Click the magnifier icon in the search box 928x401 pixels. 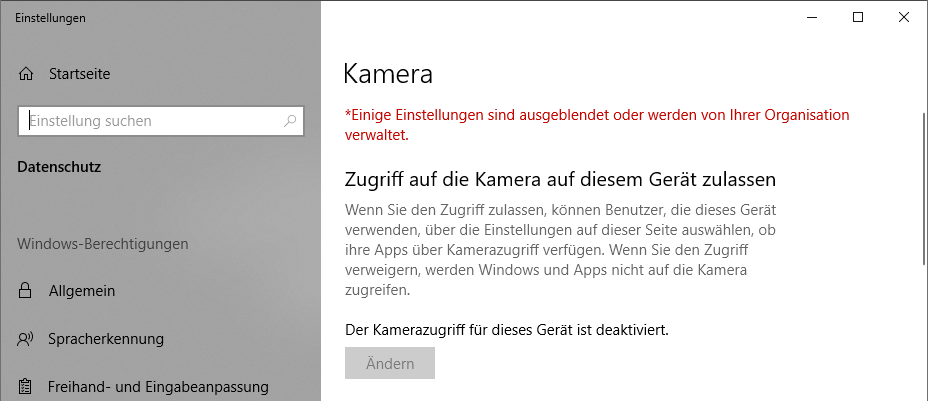tap(290, 121)
